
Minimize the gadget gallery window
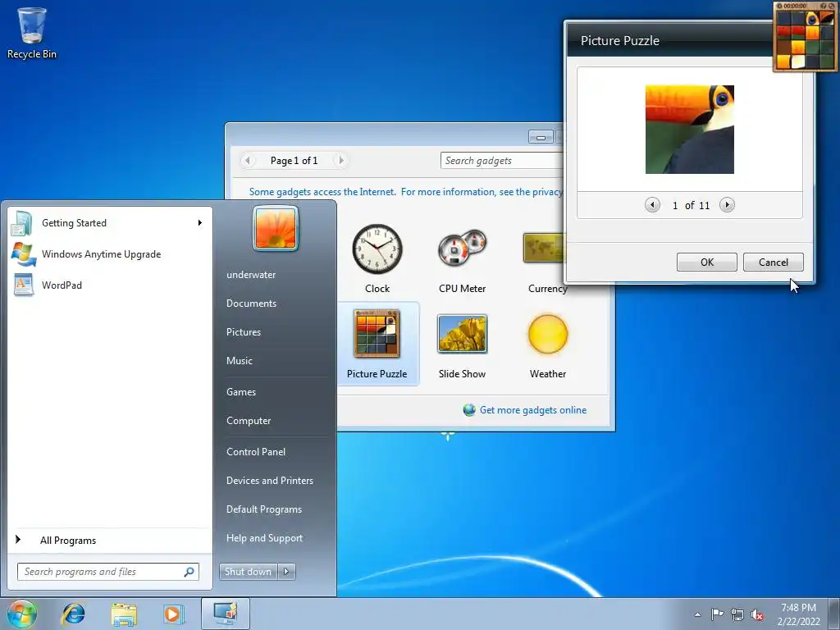pos(541,137)
